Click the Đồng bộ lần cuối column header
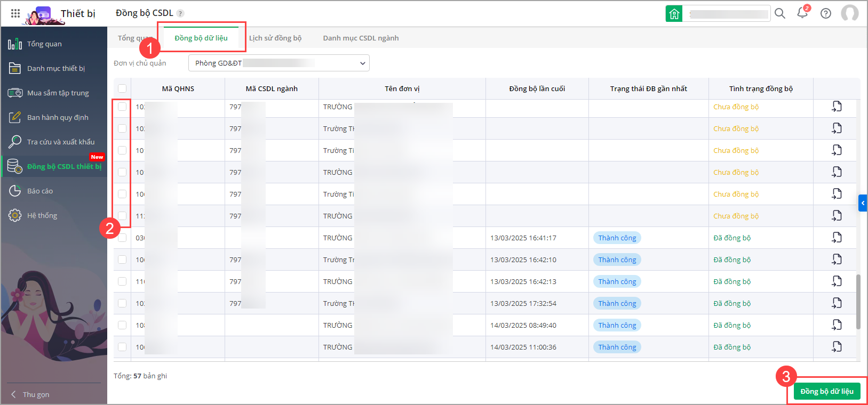This screenshot has width=868, height=405. [537, 88]
